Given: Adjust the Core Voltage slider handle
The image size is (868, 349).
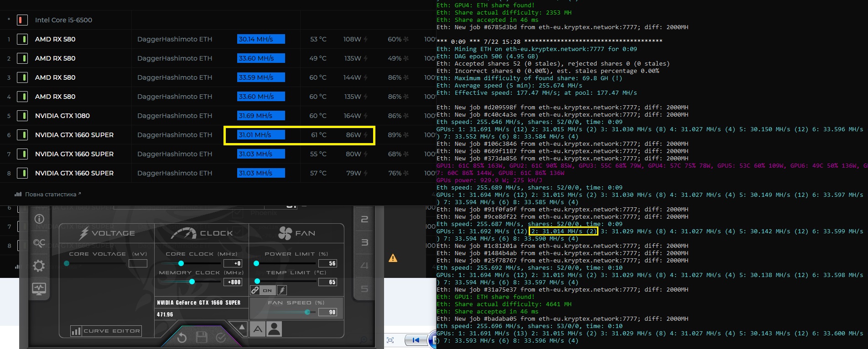Looking at the screenshot, I should pos(67,263).
